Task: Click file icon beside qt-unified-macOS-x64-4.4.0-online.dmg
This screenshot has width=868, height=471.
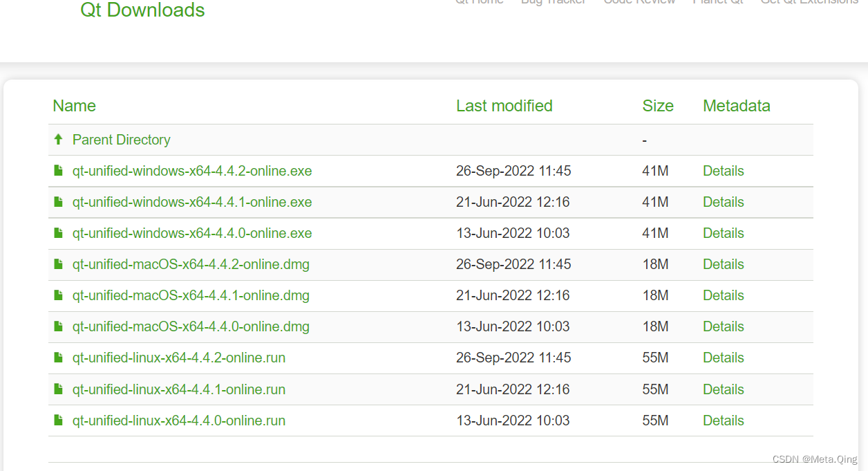Action: (59, 326)
